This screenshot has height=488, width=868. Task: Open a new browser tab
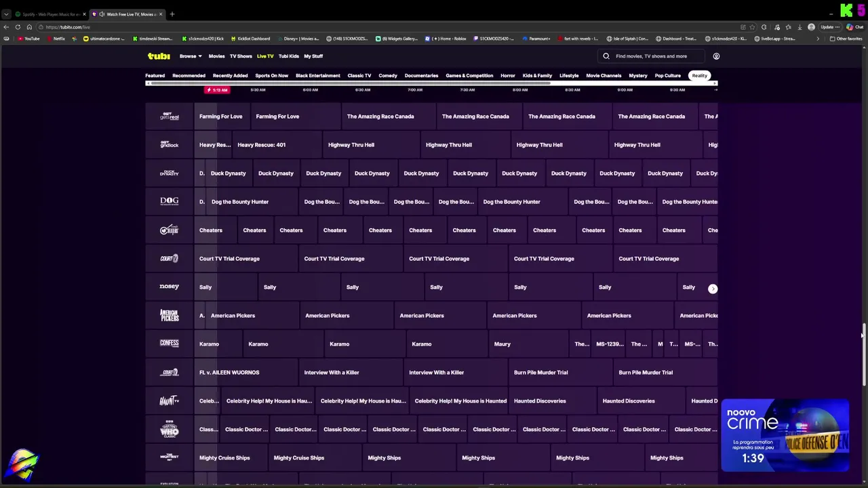pos(172,14)
